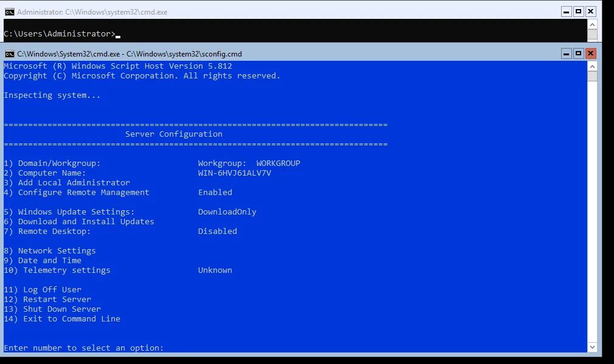Viewport: 614px width, 364px height.
Task: Click the Administrator cmd.exe title bar text
Action: coord(92,12)
